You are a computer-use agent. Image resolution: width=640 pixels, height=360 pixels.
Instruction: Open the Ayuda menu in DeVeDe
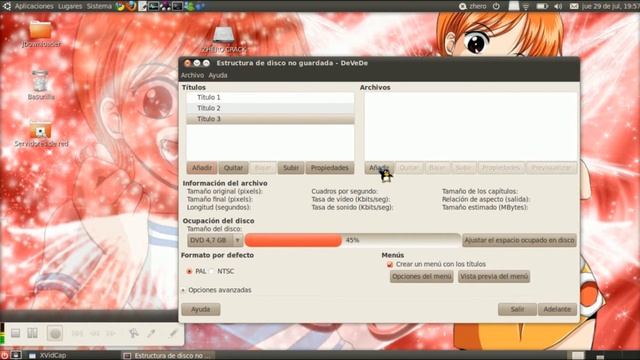coord(218,76)
